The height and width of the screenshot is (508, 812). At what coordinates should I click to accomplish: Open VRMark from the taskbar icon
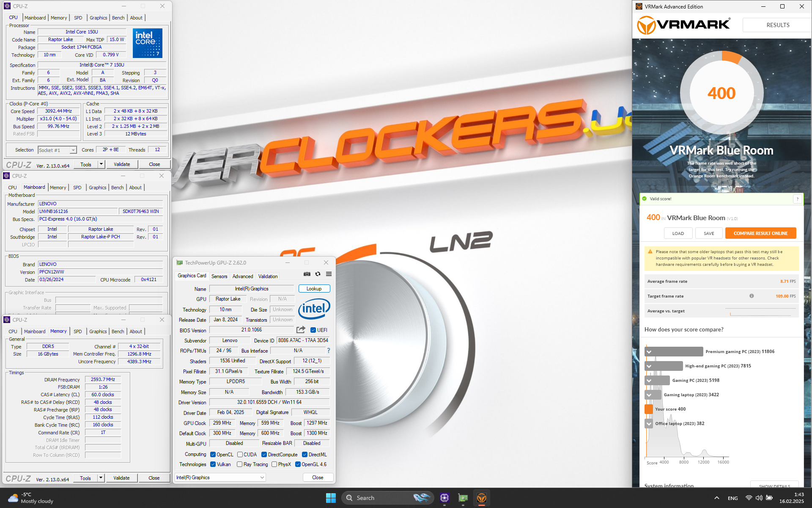click(x=482, y=498)
